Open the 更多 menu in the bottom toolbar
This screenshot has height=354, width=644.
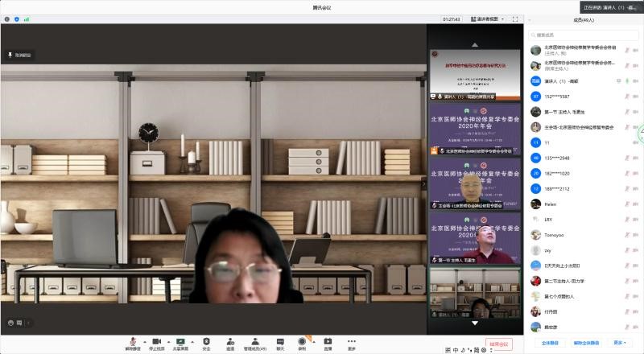click(x=352, y=341)
